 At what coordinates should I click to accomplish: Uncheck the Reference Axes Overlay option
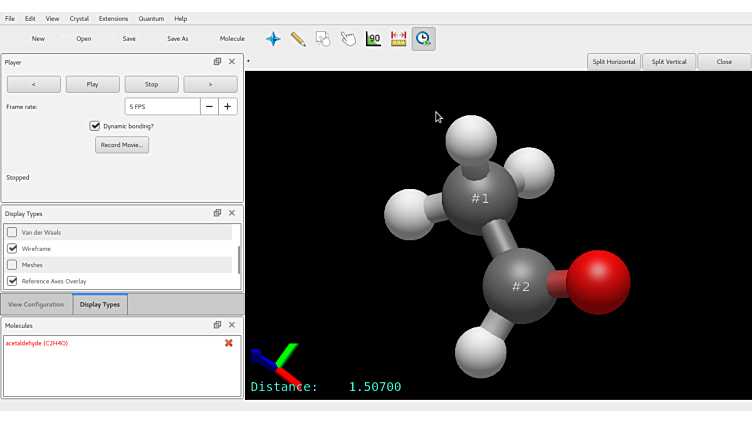pos(12,281)
